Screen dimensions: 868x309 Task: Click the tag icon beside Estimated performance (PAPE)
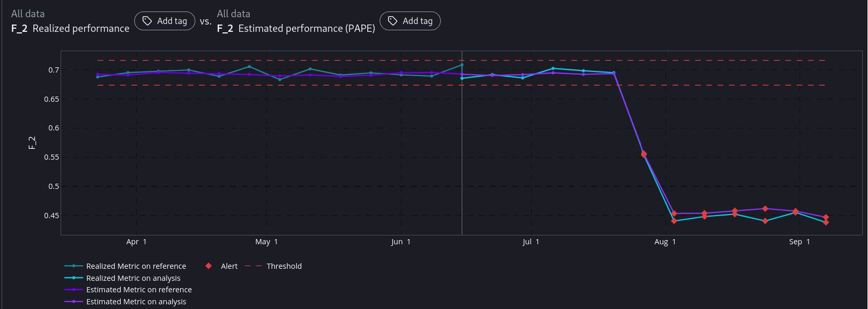pyautogui.click(x=393, y=21)
